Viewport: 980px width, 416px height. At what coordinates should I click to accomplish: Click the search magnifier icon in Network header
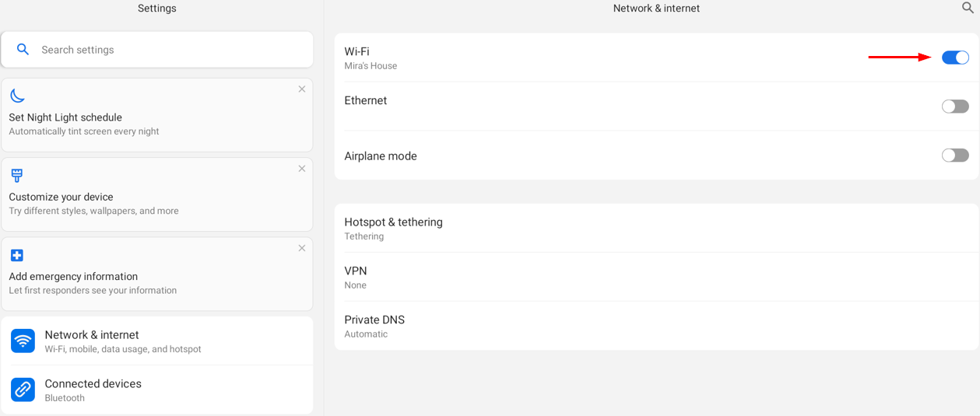[968, 8]
